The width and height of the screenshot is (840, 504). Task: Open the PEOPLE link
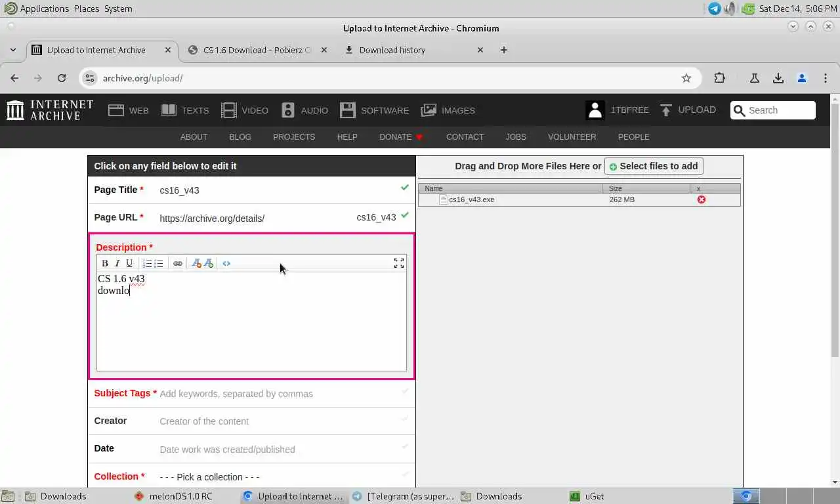tap(634, 137)
